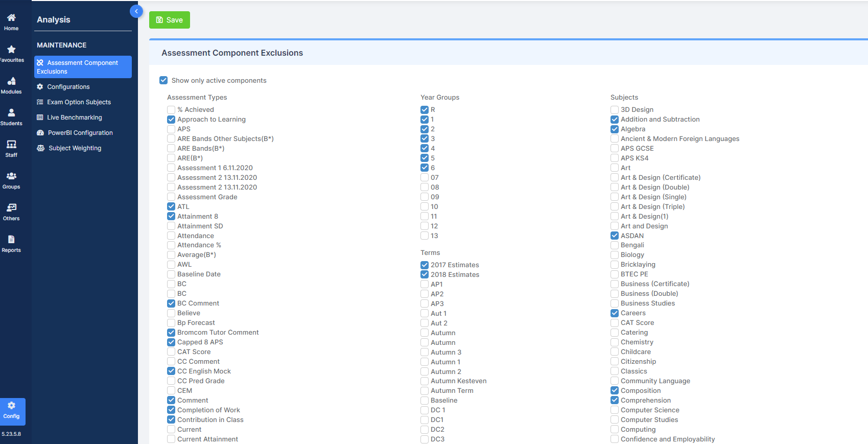Uncheck 2018 Estimates term checkbox
The height and width of the screenshot is (444, 868).
pyautogui.click(x=425, y=275)
